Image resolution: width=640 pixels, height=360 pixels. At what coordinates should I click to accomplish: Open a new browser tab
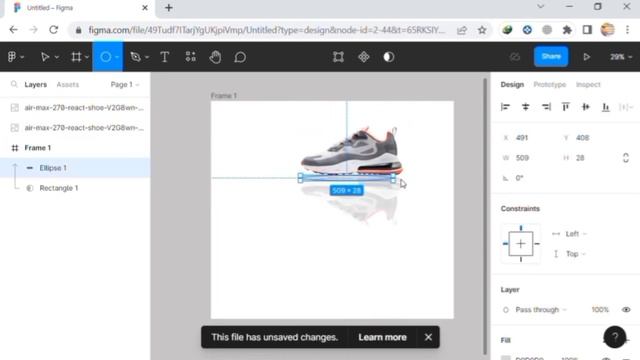point(169,8)
